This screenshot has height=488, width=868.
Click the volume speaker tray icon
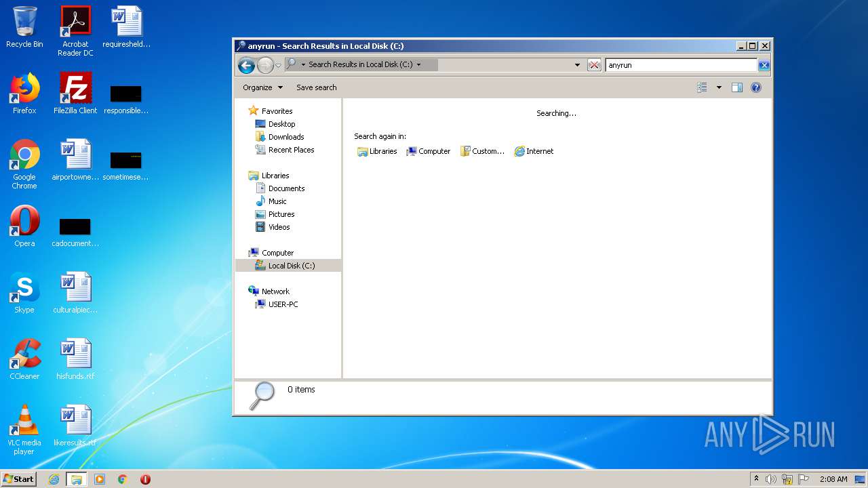point(771,479)
